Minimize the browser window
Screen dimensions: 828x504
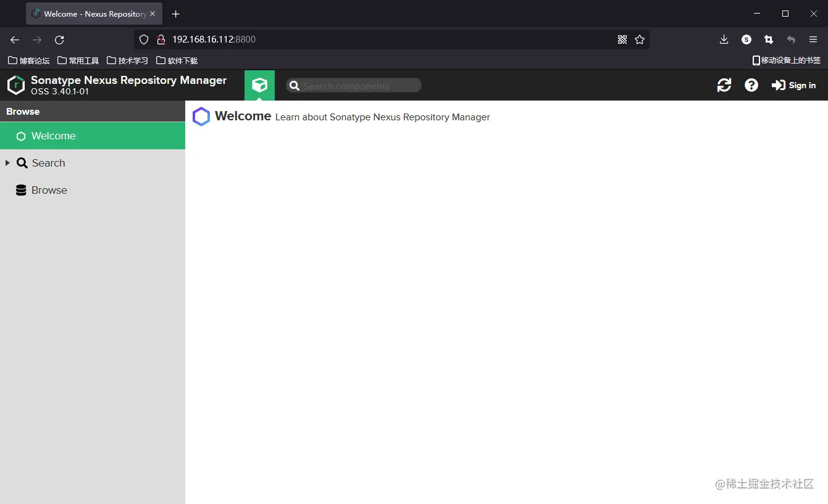[x=758, y=14]
